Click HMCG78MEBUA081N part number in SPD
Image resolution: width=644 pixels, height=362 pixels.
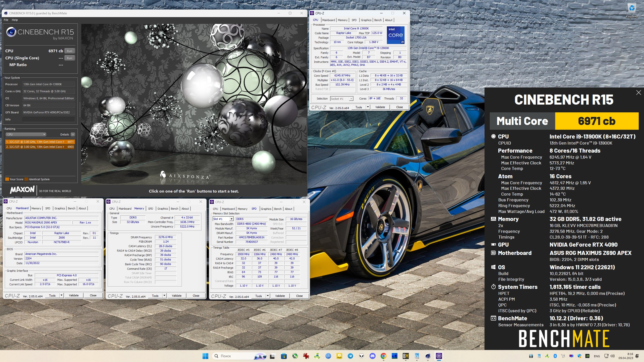click(x=252, y=237)
